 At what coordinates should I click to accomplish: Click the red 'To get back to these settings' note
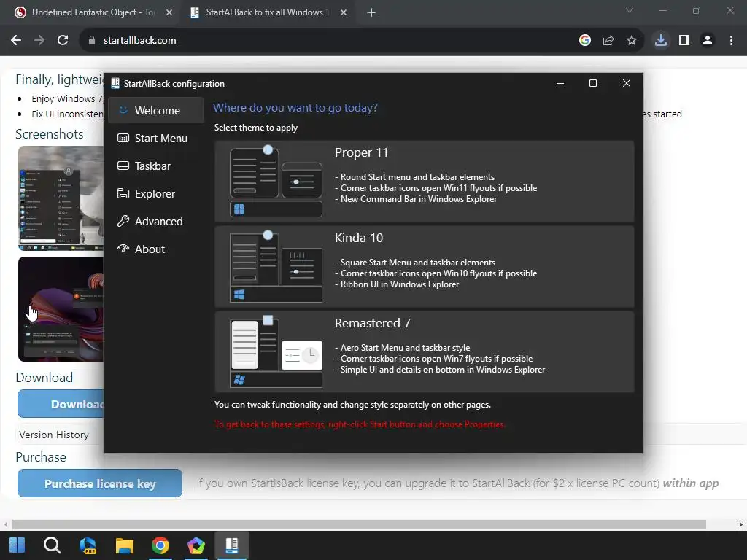(360, 424)
